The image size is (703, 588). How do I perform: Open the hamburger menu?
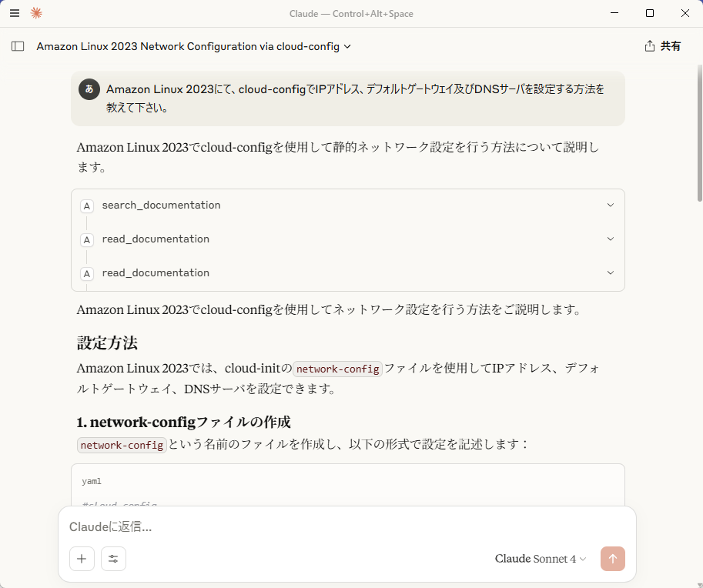pyautogui.click(x=15, y=13)
